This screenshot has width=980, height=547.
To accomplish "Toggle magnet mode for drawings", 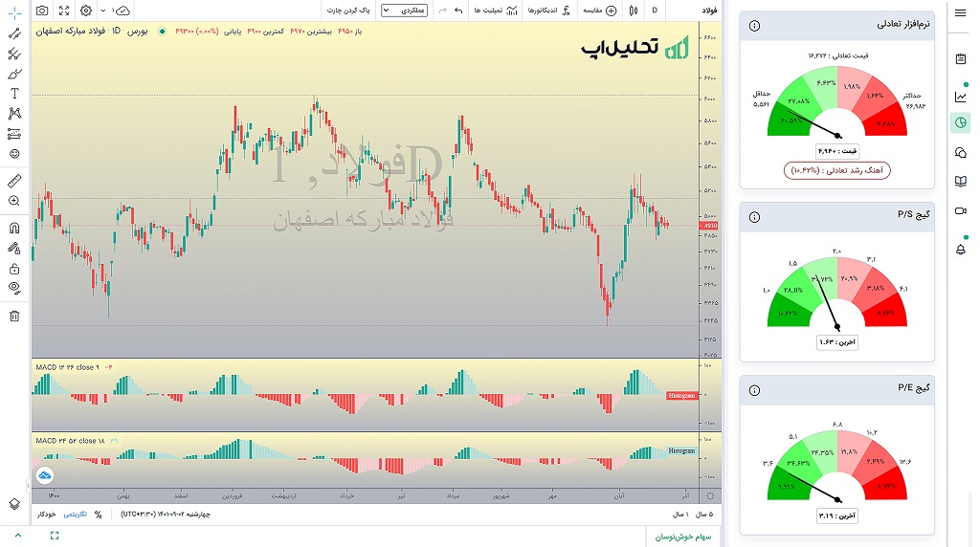I will click(x=14, y=228).
